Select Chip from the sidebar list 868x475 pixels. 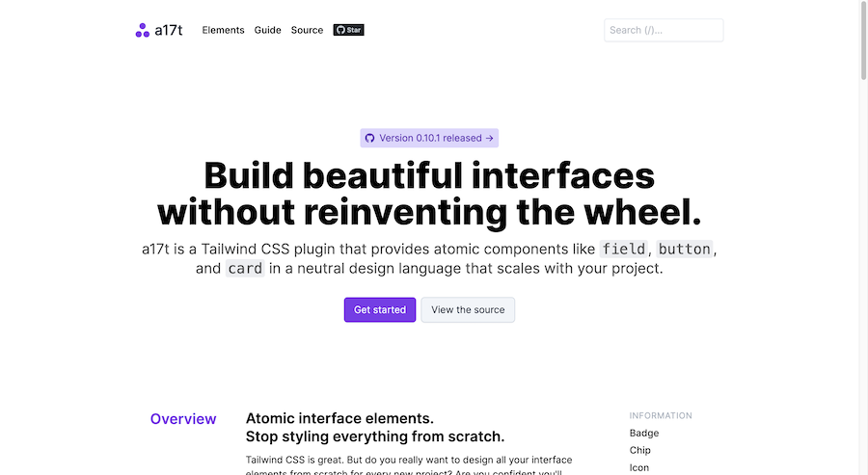(640, 450)
